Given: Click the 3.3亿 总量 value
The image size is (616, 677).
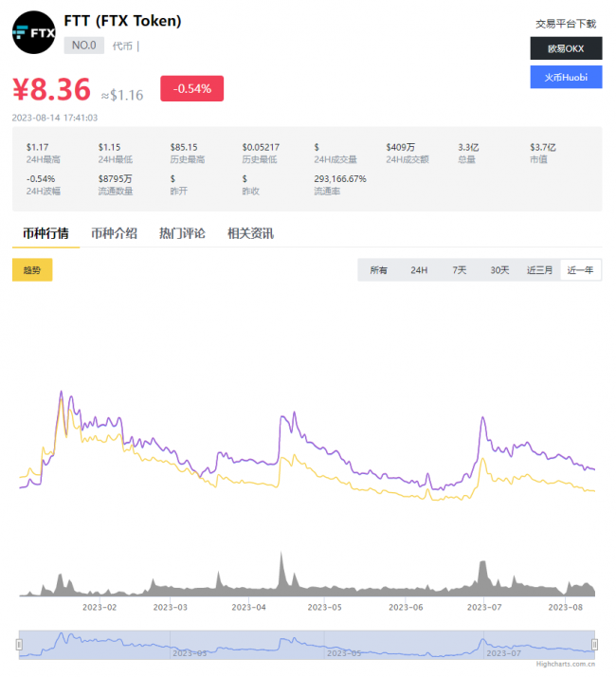Looking at the screenshot, I should click(x=468, y=147).
